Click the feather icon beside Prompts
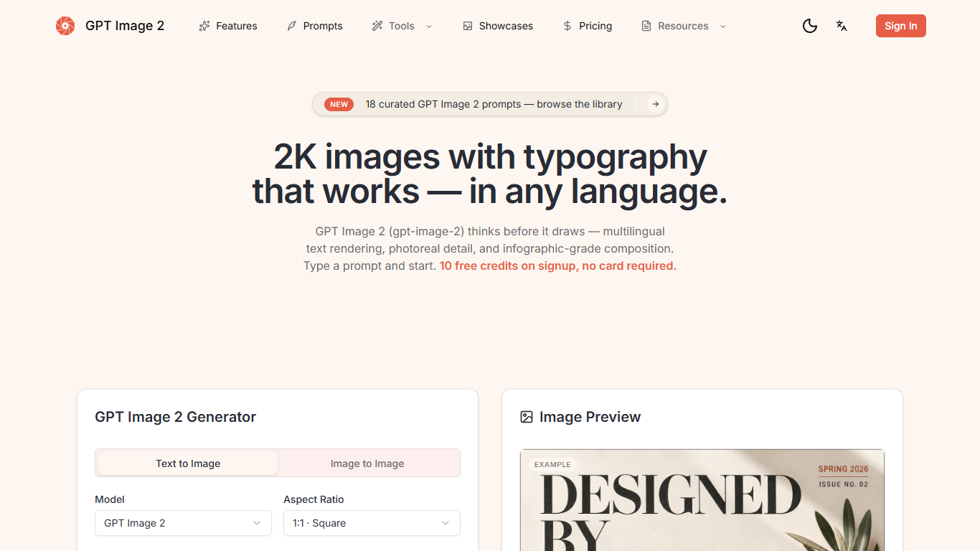This screenshot has width=980, height=551. 292,26
